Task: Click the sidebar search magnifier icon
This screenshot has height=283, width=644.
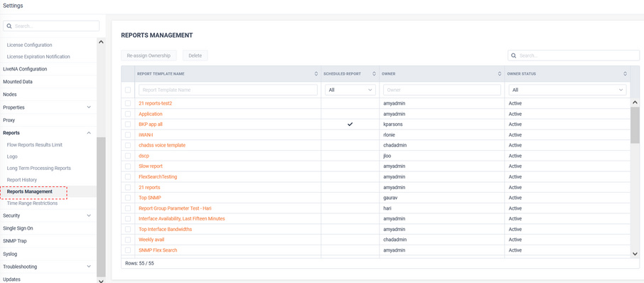Action: (9, 26)
